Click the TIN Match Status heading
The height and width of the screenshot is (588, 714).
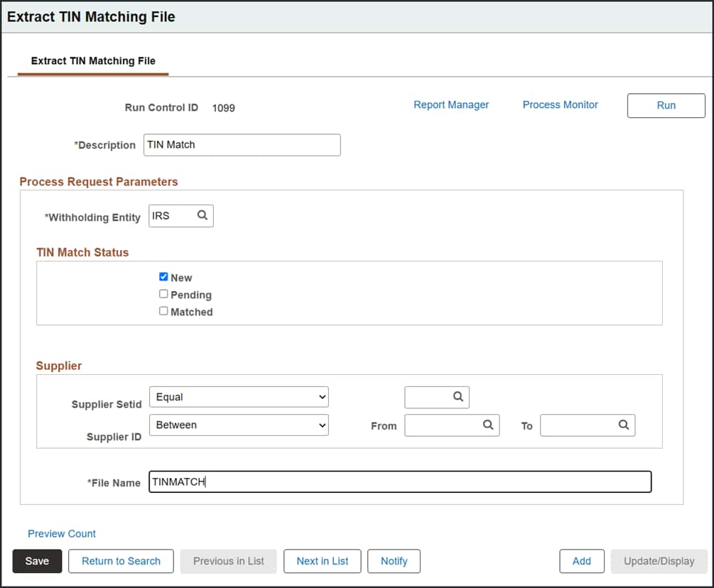[82, 252]
